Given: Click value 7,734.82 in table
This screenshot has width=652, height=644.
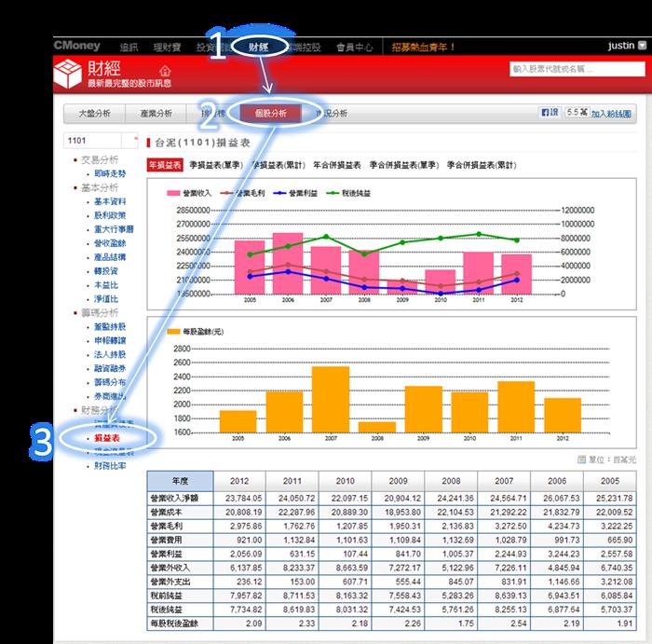Looking at the screenshot, I should [x=246, y=610].
